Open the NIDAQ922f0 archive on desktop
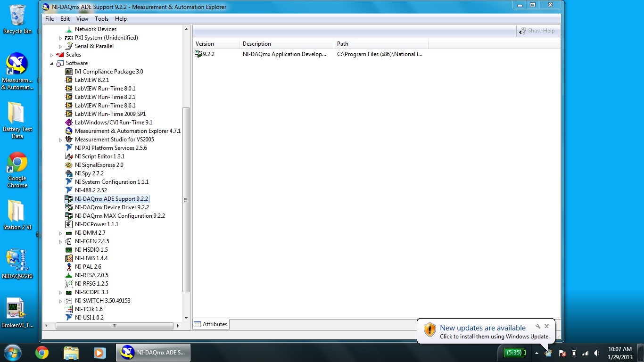Viewport: 644px width, 362px height. 17,264
